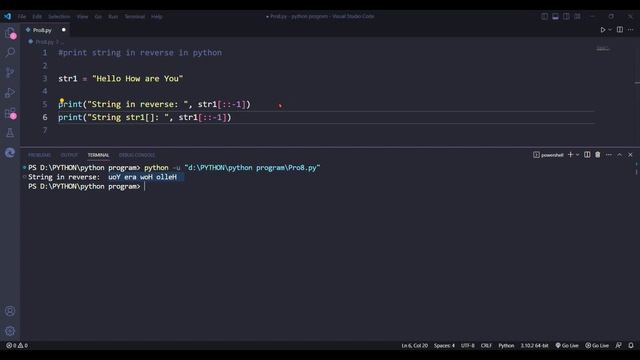The image size is (640, 360).
Task: Click line number 6 in the gutter
Action: pos(45,117)
